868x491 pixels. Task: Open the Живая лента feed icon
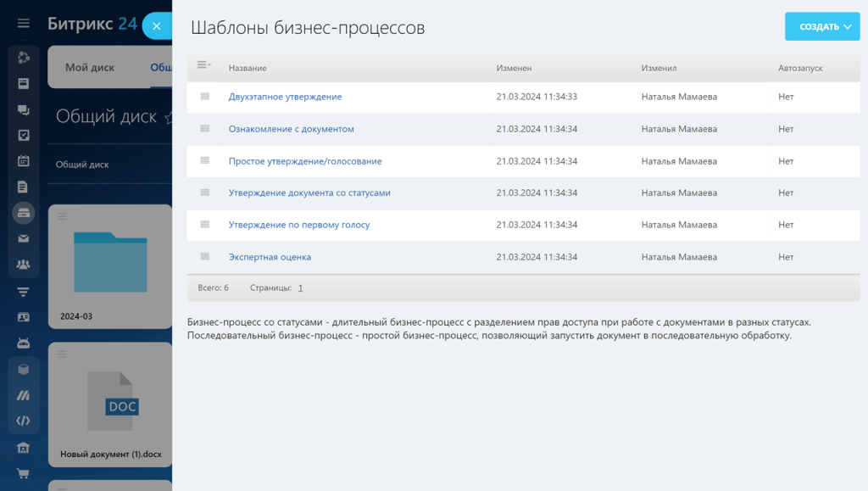(23, 84)
